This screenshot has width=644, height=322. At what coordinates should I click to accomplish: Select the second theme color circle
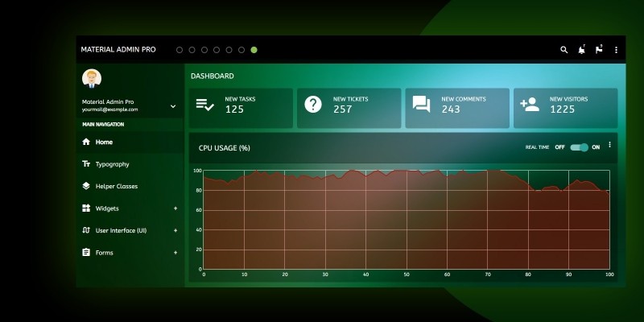click(x=192, y=50)
